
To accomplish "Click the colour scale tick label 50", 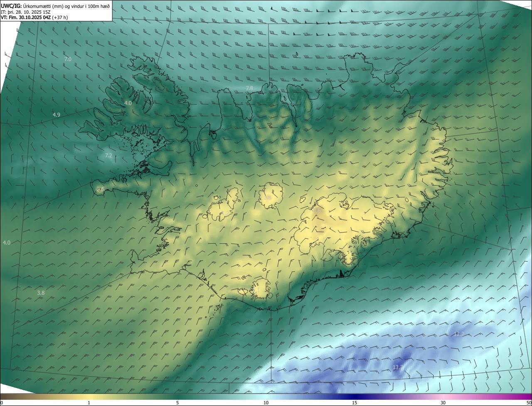I will [x=529, y=403].
